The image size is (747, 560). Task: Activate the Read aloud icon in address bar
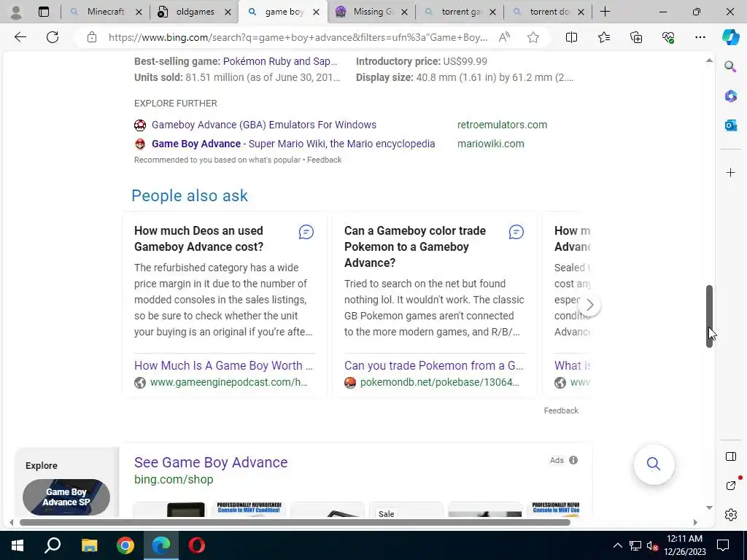[505, 37]
